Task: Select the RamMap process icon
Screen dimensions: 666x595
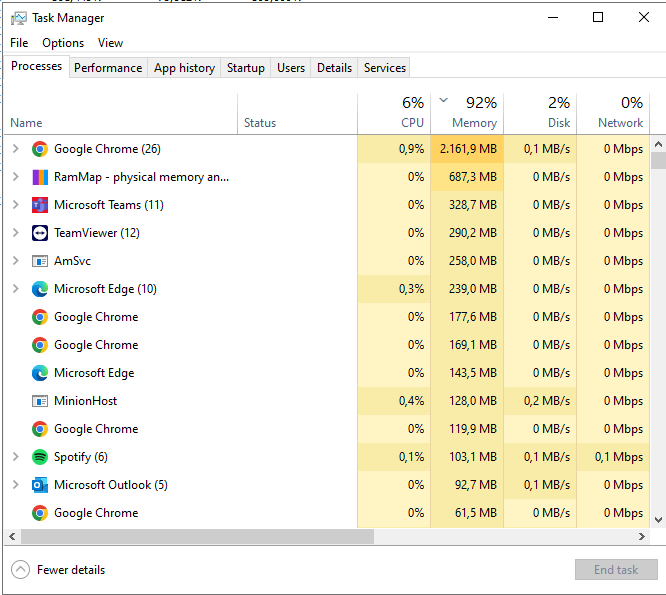Action: tap(40, 177)
